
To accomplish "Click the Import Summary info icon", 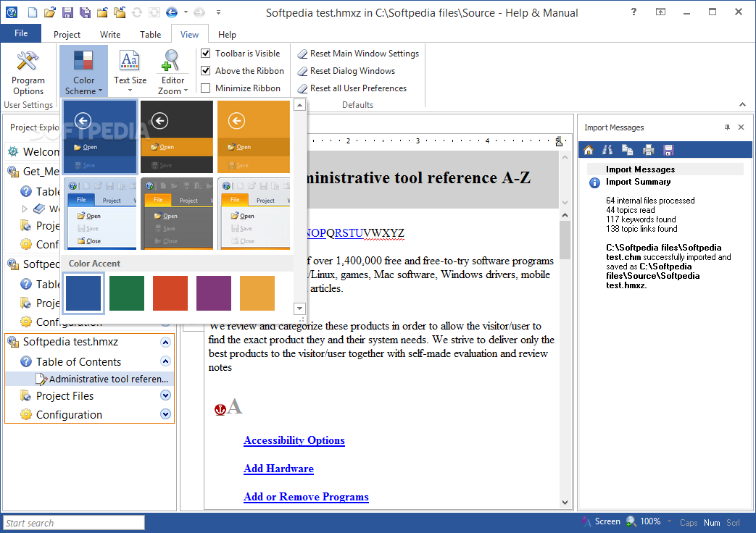I will [594, 182].
